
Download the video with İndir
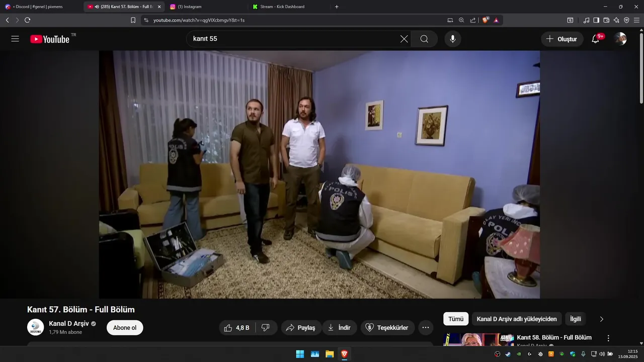(340, 328)
